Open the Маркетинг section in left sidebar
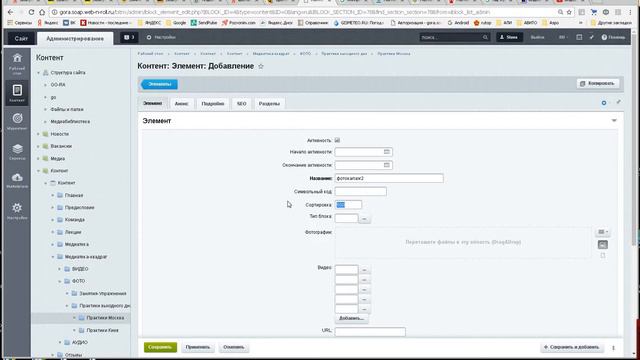 [x=17, y=121]
